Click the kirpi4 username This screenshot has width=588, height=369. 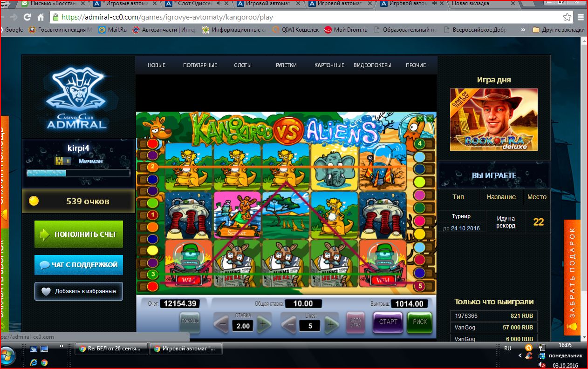78,148
